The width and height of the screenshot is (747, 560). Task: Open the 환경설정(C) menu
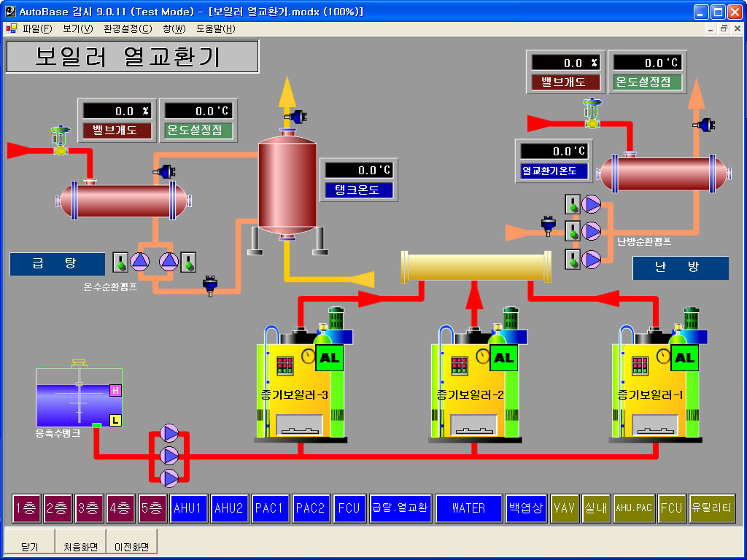pos(128,29)
